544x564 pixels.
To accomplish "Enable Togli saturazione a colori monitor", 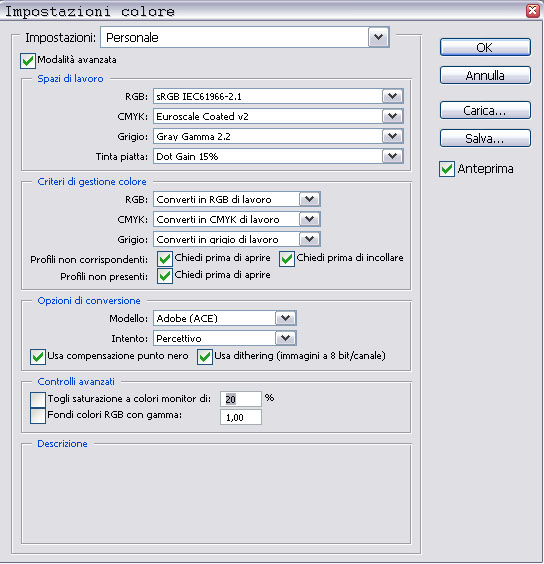I will 38,400.
